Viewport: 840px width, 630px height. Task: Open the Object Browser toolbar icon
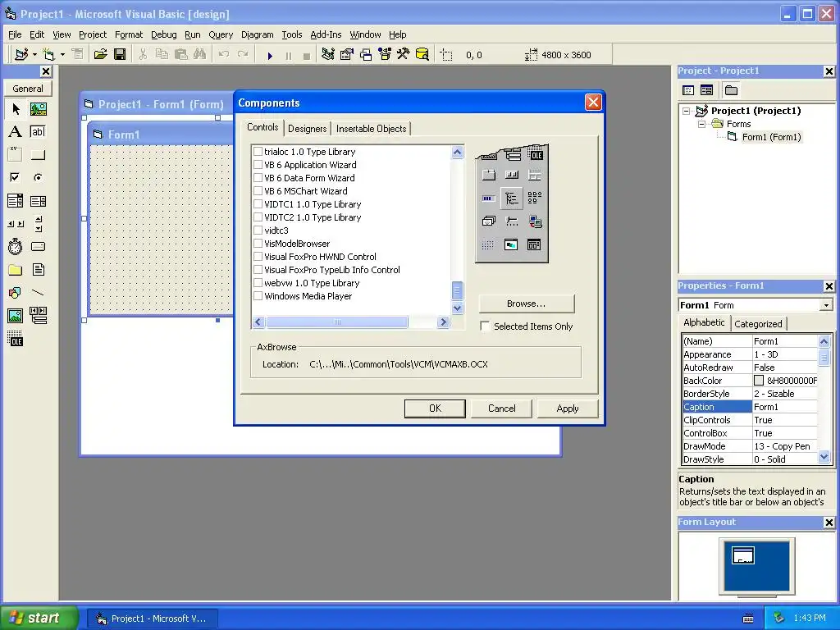click(x=385, y=55)
